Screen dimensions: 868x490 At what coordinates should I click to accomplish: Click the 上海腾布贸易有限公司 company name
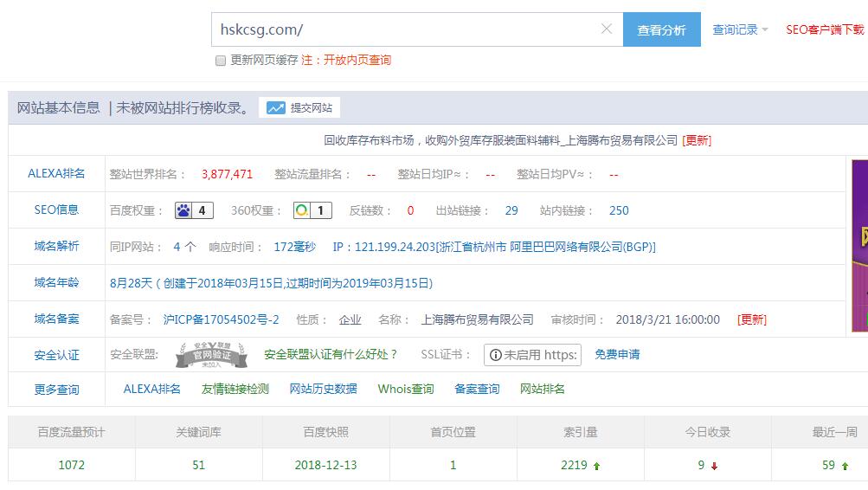pos(477,319)
